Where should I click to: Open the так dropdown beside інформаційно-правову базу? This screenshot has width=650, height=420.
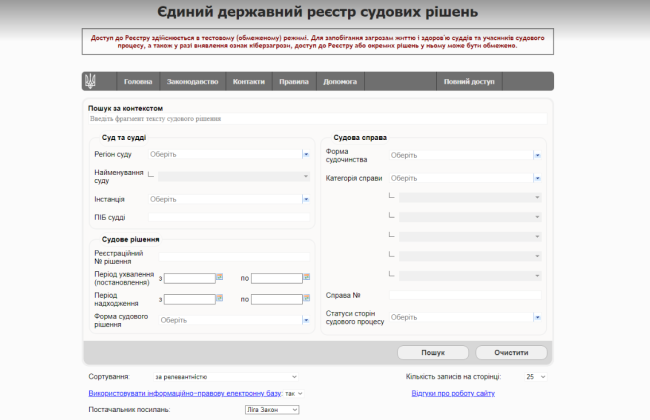(x=294, y=393)
